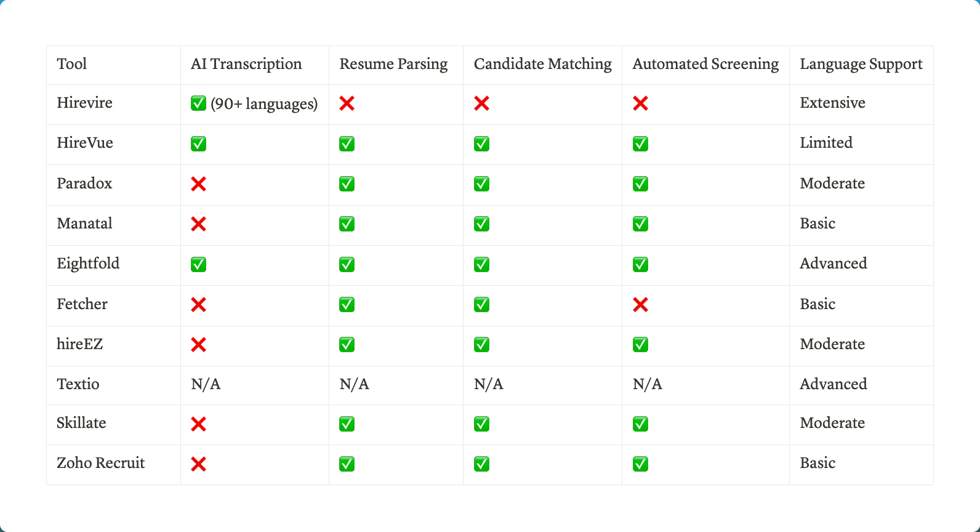Select the Automated Screening header cell

pyautogui.click(x=705, y=64)
